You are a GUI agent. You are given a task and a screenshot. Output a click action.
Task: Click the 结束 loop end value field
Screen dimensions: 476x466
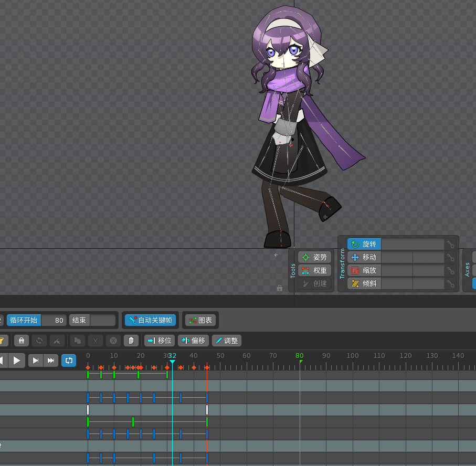click(103, 320)
